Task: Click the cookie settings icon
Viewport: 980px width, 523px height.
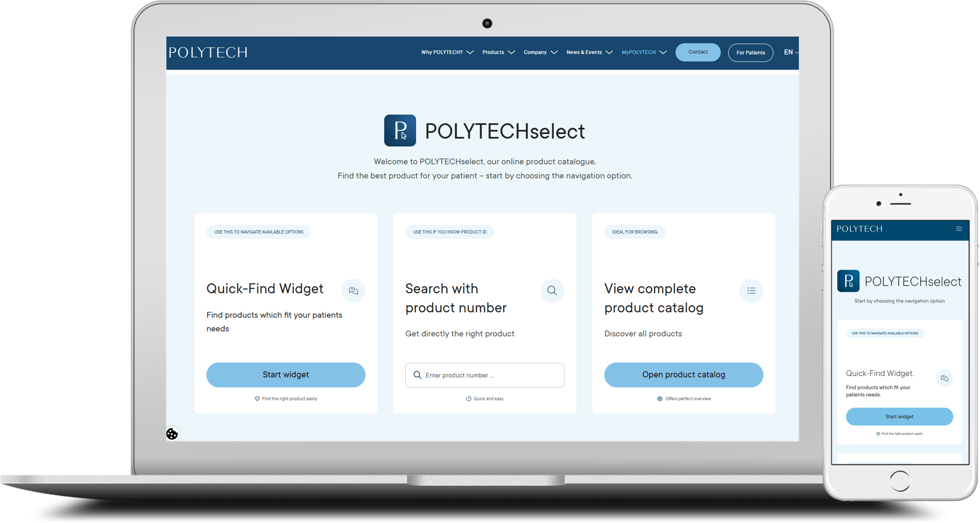Action: pos(172,434)
